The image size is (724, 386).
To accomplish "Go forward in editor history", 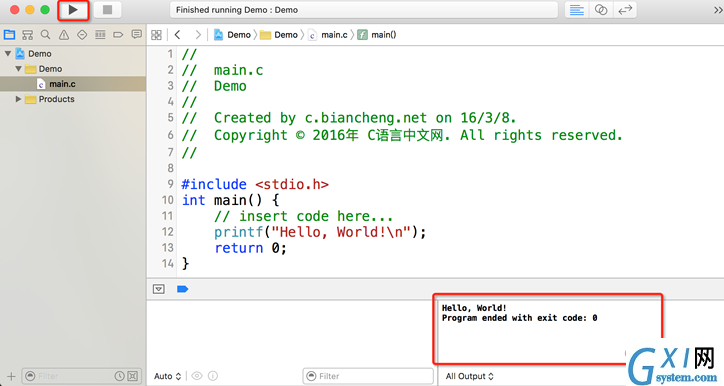I will pos(198,35).
